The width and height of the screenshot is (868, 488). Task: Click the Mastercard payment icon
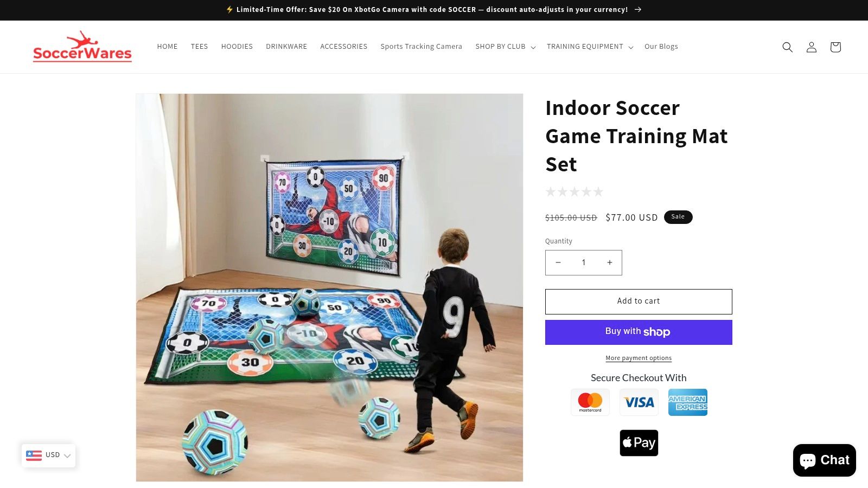pos(590,402)
